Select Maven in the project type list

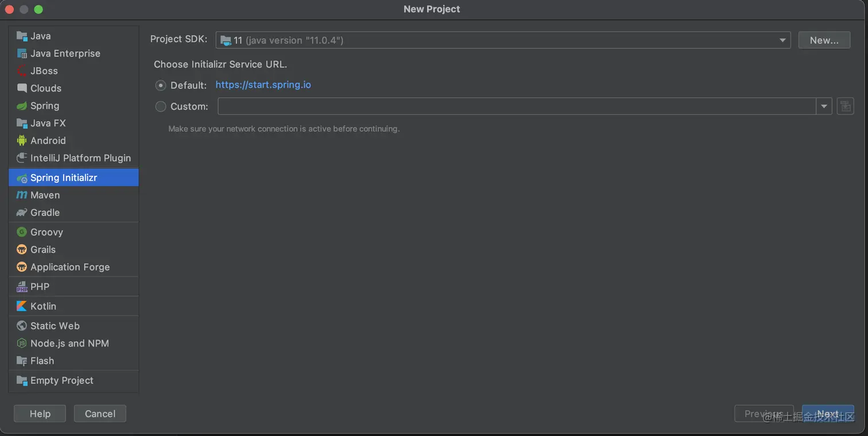[73, 195]
